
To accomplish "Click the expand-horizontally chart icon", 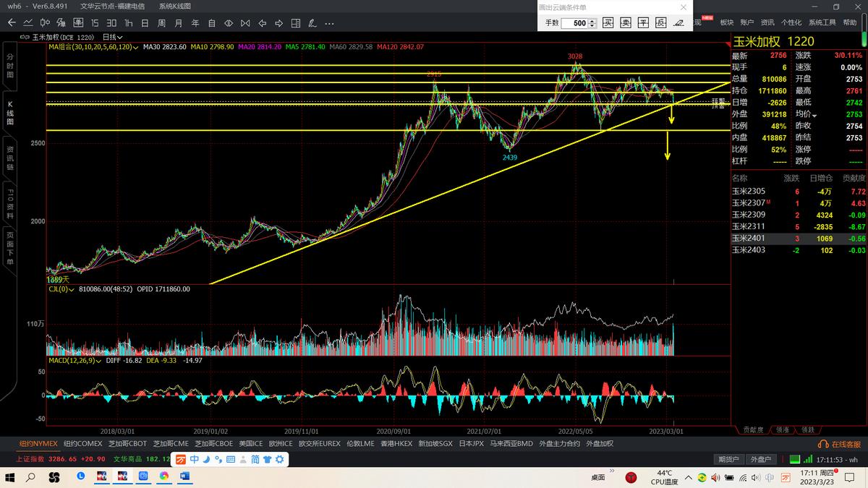I will tap(228, 22).
